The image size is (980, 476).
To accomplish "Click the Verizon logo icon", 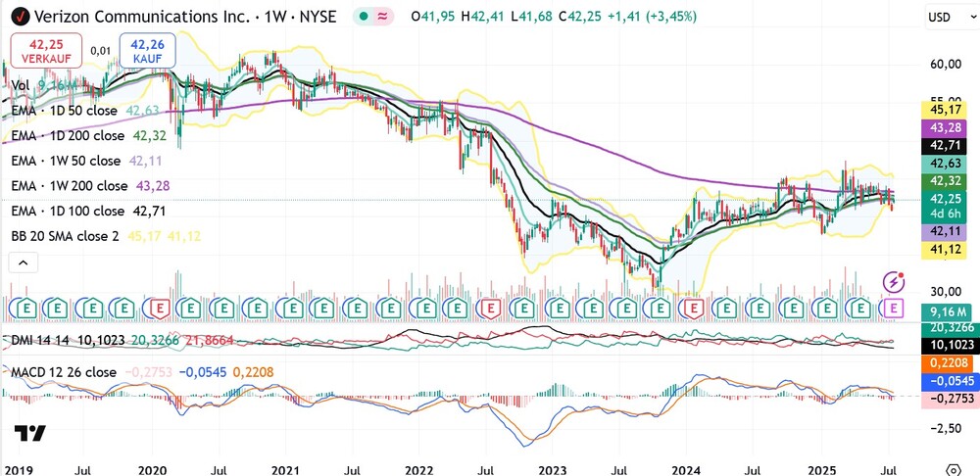I will click(x=21, y=17).
